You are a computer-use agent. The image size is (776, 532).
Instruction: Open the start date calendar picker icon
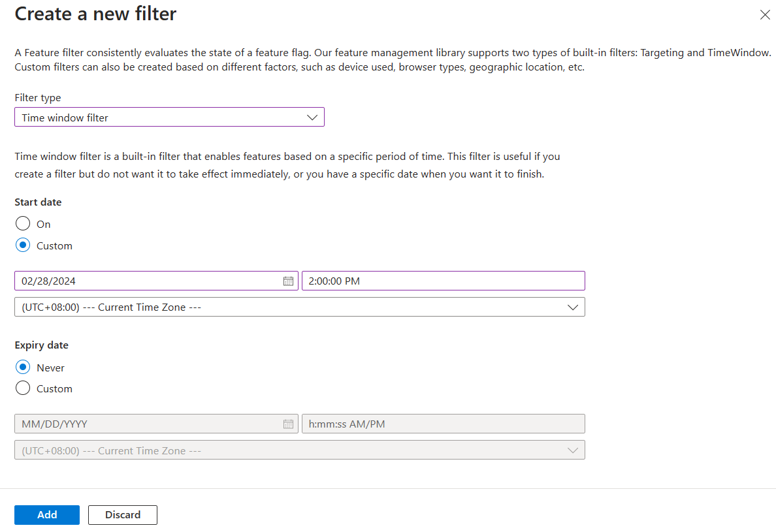pos(288,281)
